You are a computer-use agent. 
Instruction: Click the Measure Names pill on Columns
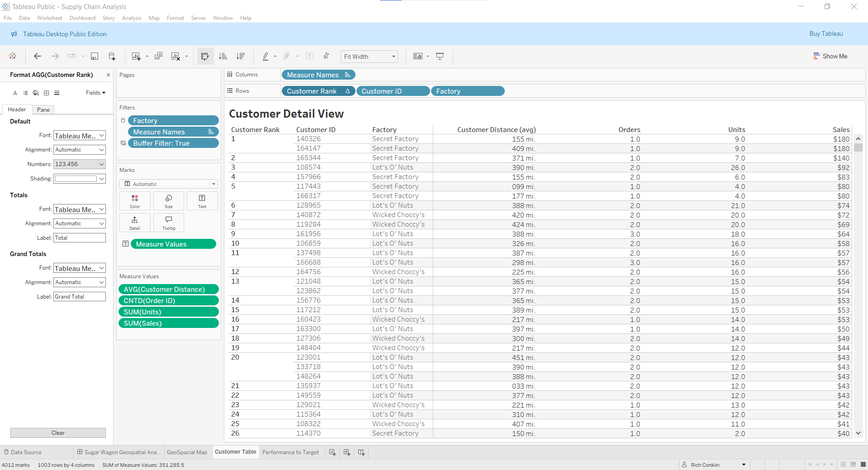coord(318,75)
